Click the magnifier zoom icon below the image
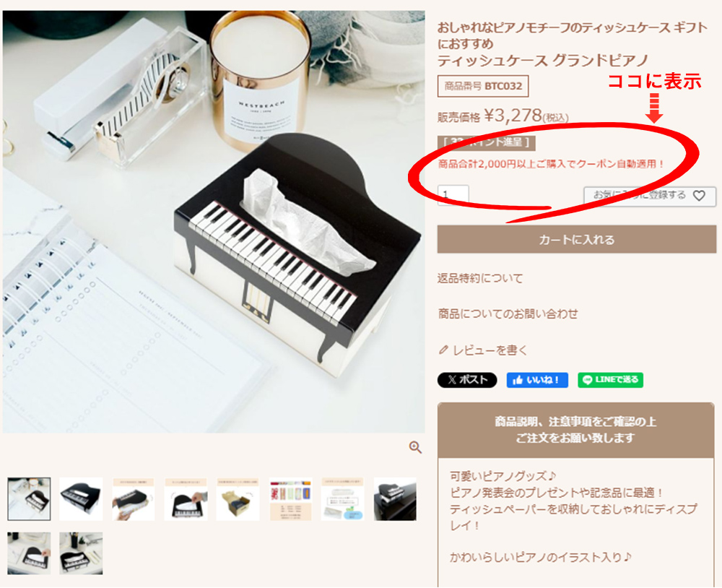Screen dimensions: 722x588 point(415,447)
